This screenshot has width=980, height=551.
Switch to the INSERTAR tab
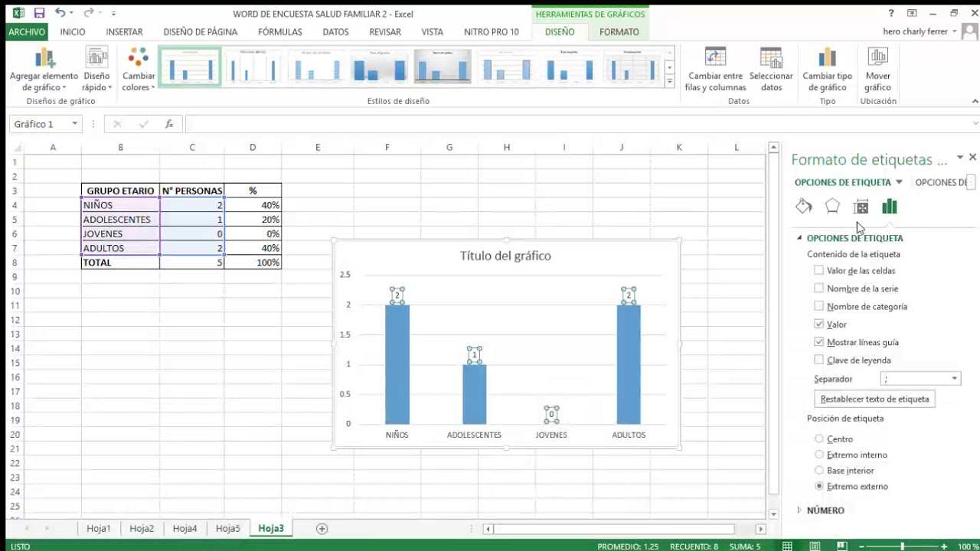(x=124, y=32)
